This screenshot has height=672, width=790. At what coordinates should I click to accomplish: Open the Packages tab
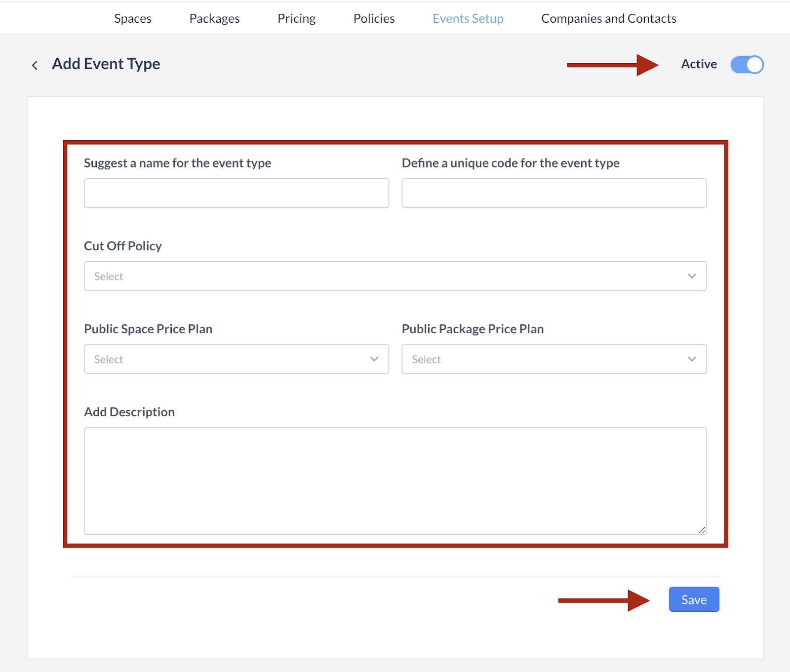click(214, 19)
